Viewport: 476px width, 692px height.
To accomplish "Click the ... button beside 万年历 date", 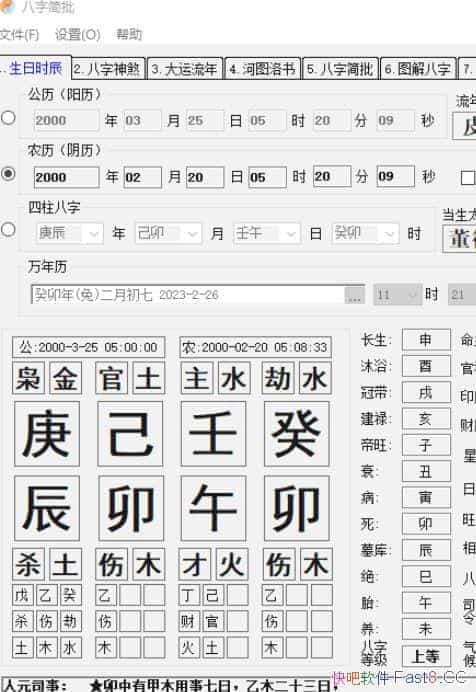I will tap(354, 295).
